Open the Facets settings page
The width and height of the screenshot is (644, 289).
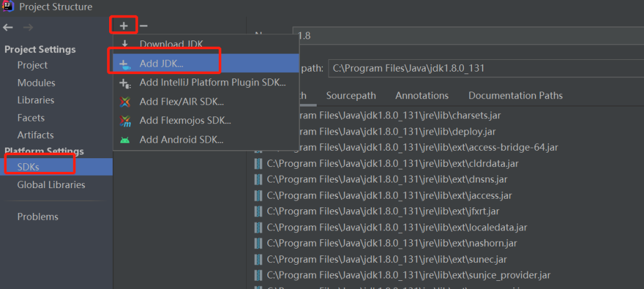(31, 118)
